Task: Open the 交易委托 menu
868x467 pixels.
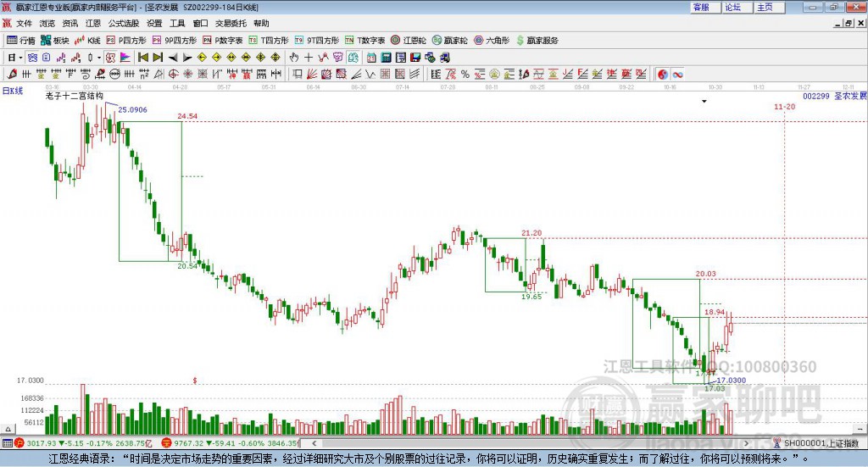Action: (231, 23)
